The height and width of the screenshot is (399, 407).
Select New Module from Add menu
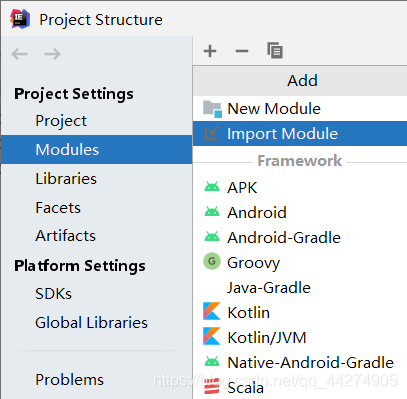click(x=300, y=109)
